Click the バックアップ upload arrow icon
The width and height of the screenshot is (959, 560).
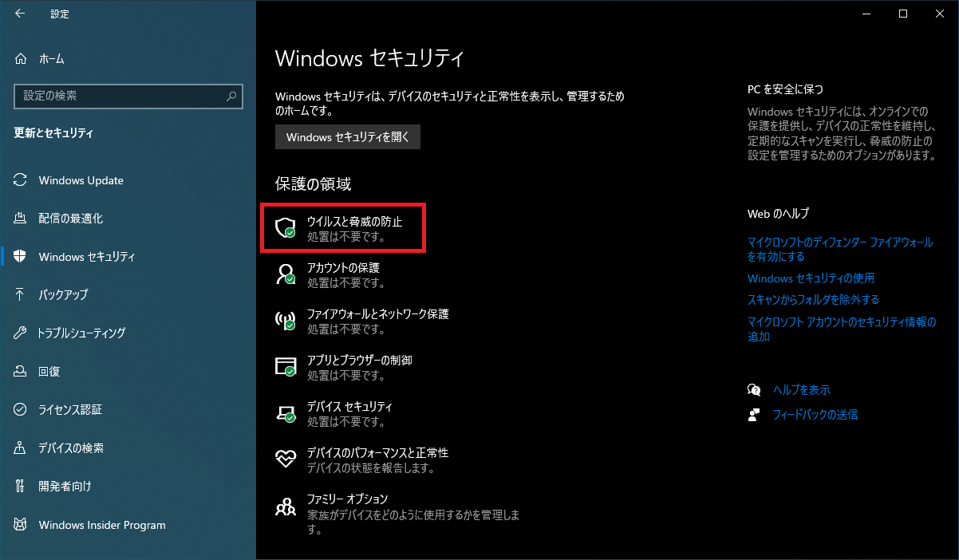pos(22,294)
